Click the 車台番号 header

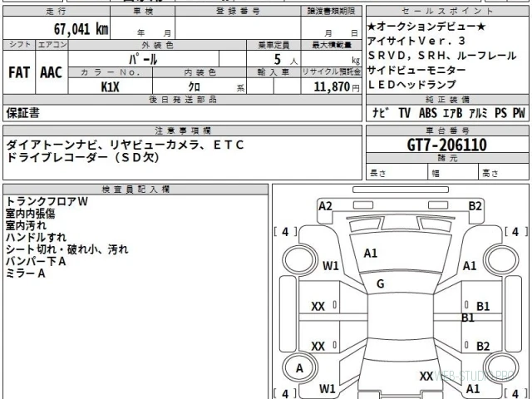point(447,131)
